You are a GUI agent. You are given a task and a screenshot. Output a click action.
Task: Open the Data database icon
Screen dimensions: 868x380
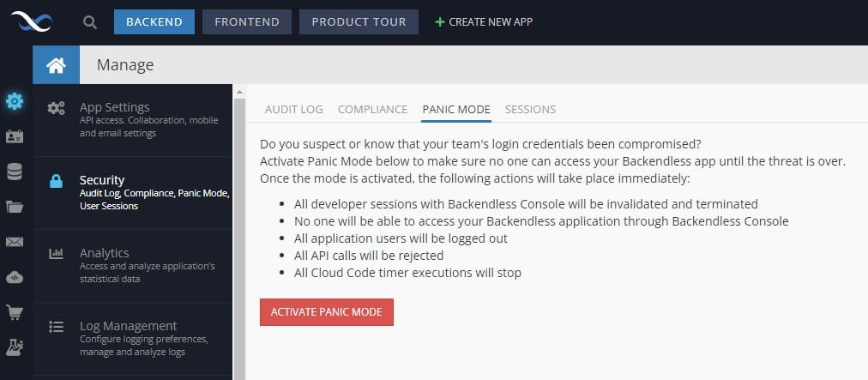[15, 172]
